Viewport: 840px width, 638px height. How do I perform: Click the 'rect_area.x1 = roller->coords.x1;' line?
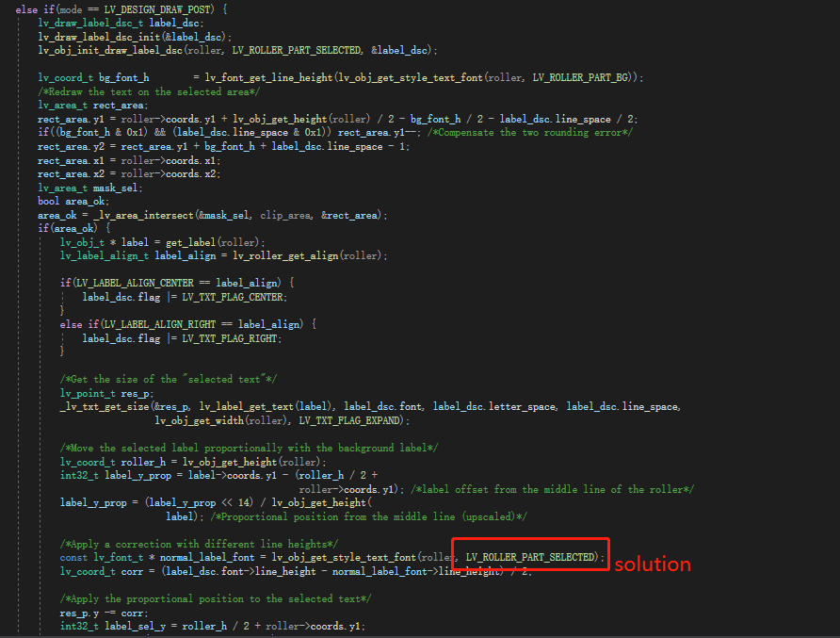[129, 160]
